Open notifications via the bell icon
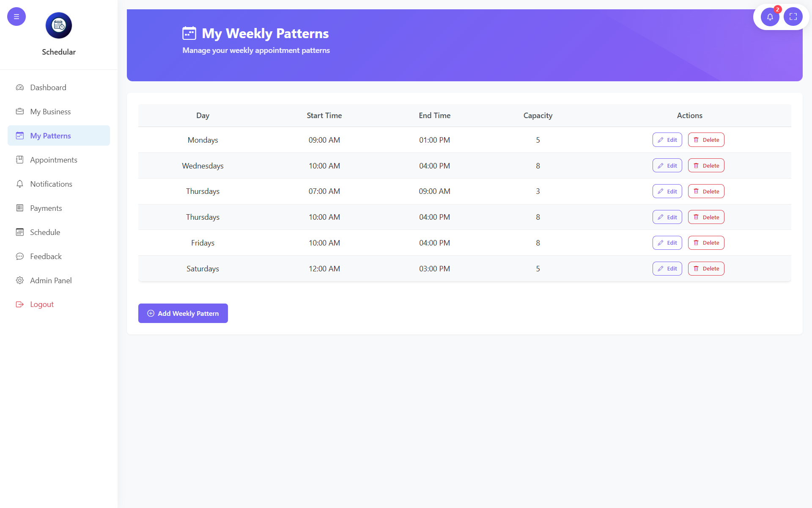 [770, 17]
